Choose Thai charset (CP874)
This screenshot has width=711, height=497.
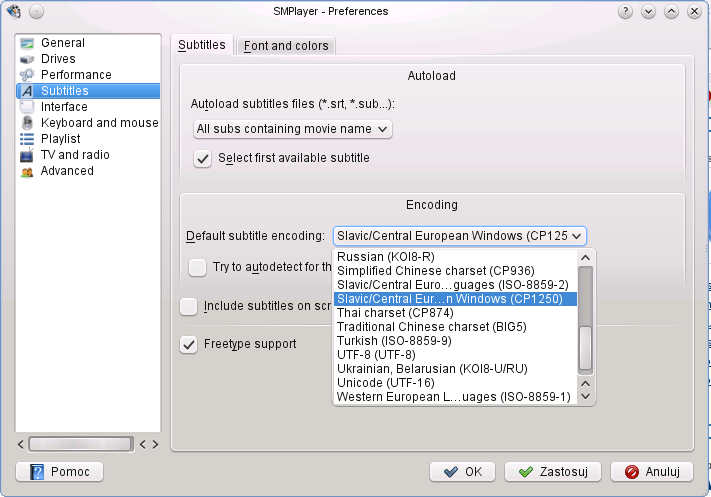tap(455, 313)
